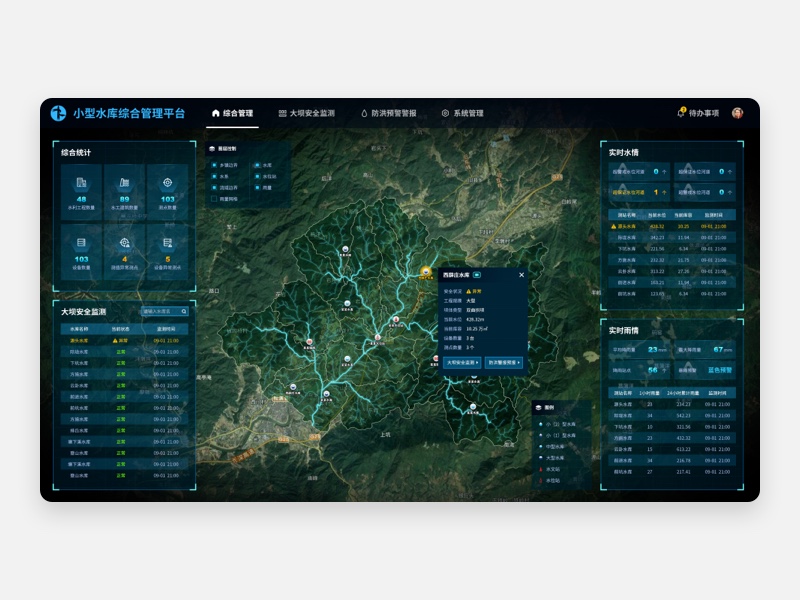
Task: Click the 小(2)型水库 legend entry
Action: [x=557, y=424]
